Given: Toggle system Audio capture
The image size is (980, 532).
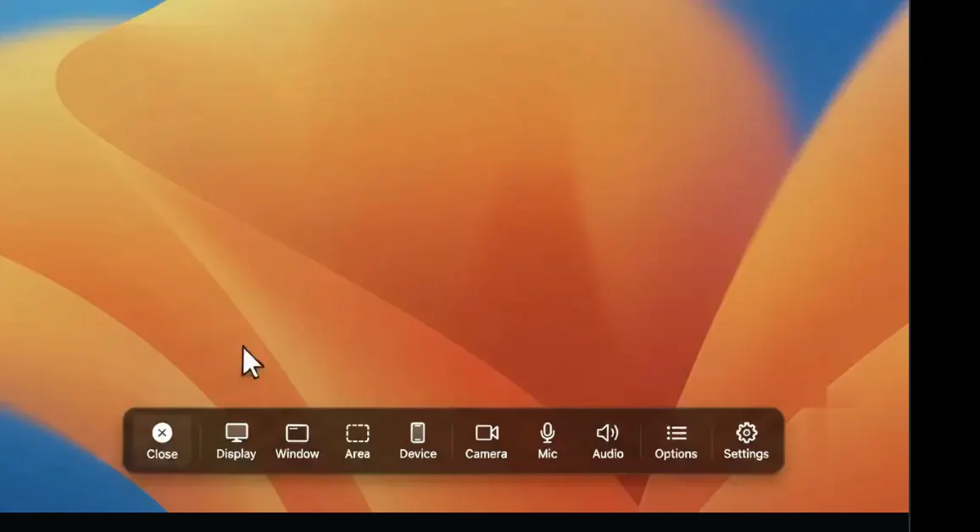Looking at the screenshot, I should tap(608, 441).
